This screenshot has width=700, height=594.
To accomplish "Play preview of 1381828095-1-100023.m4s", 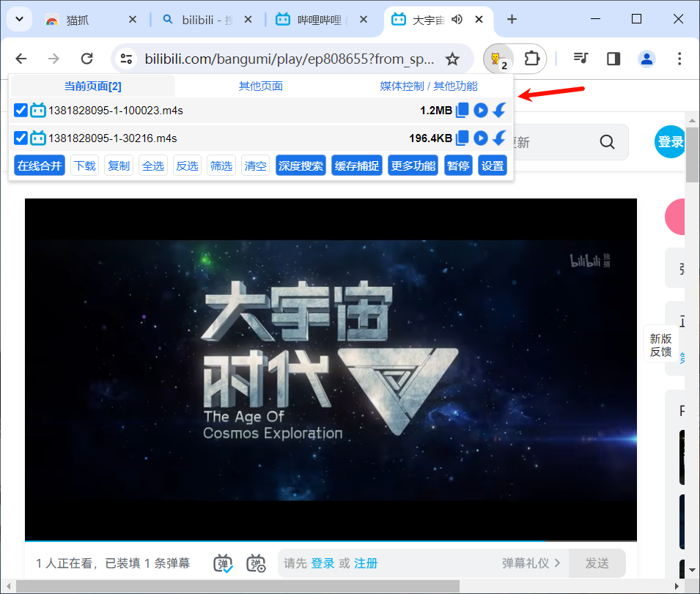I will click(x=480, y=110).
